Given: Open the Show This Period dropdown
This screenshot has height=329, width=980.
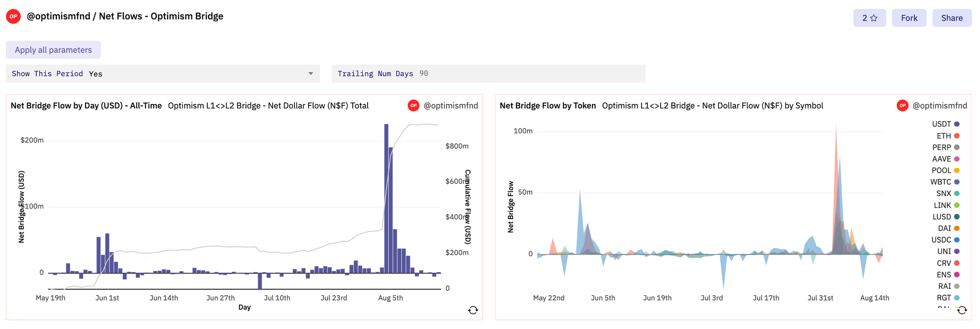Looking at the screenshot, I should coord(163,74).
